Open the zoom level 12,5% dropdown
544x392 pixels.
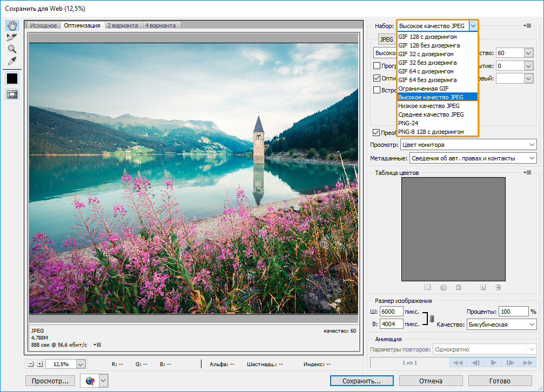[x=80, y=364]
